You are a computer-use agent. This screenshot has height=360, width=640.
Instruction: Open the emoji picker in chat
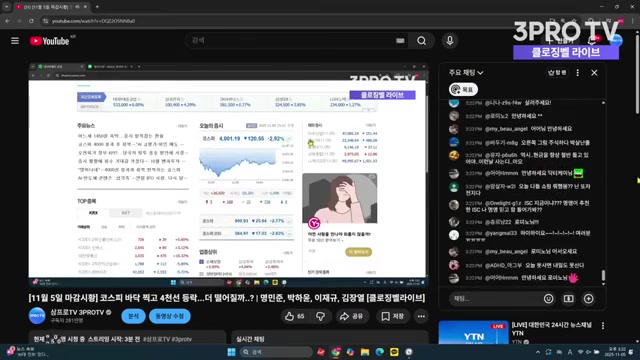(x=549, y=299)
